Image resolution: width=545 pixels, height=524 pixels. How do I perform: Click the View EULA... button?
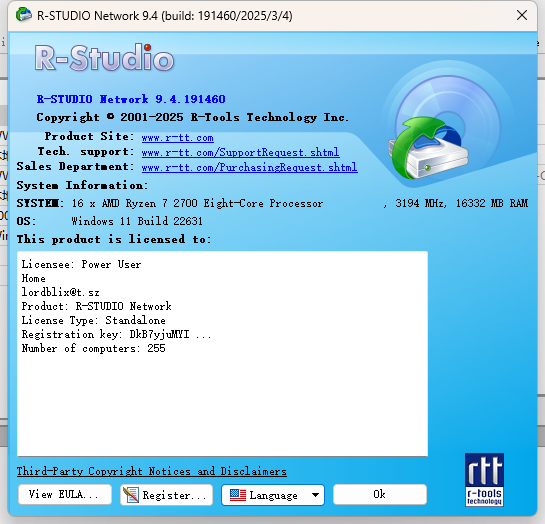(65, 494)
